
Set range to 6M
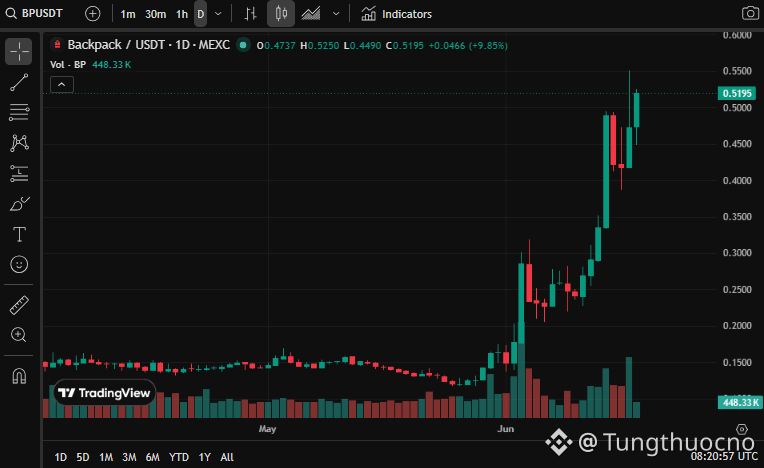point(153,457)
